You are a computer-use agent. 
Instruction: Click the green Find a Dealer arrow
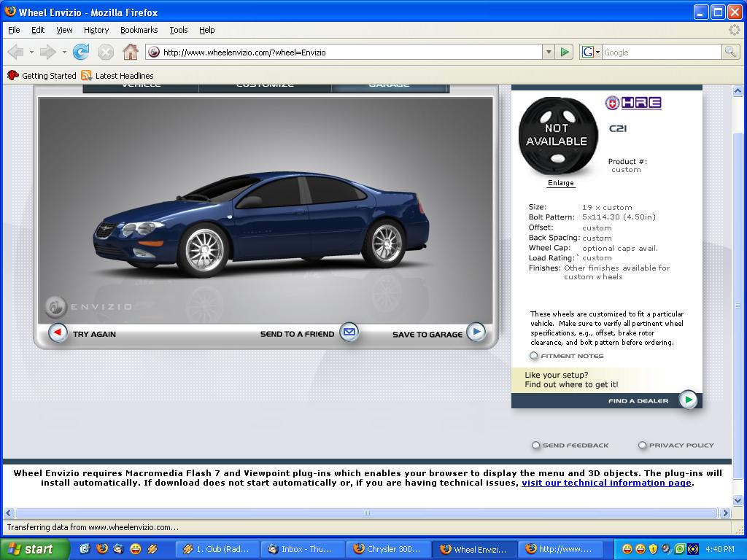click(689, 400)
